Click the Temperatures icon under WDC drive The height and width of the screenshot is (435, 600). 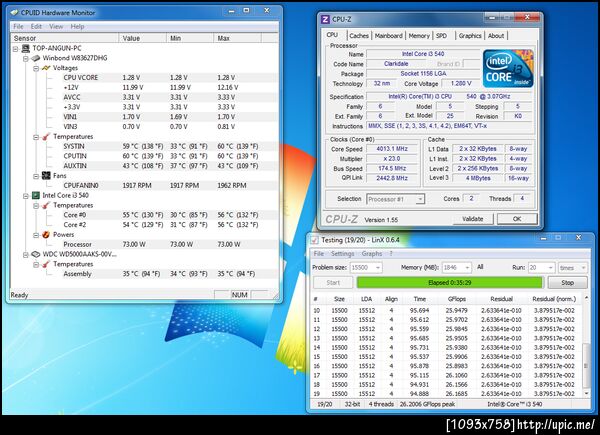click(46, 264)
